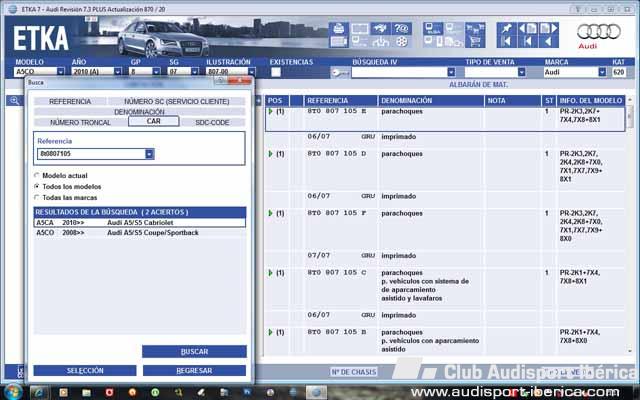Go to previous page with left-arrow page icon
640x400 pixels.
click(527, 29)
